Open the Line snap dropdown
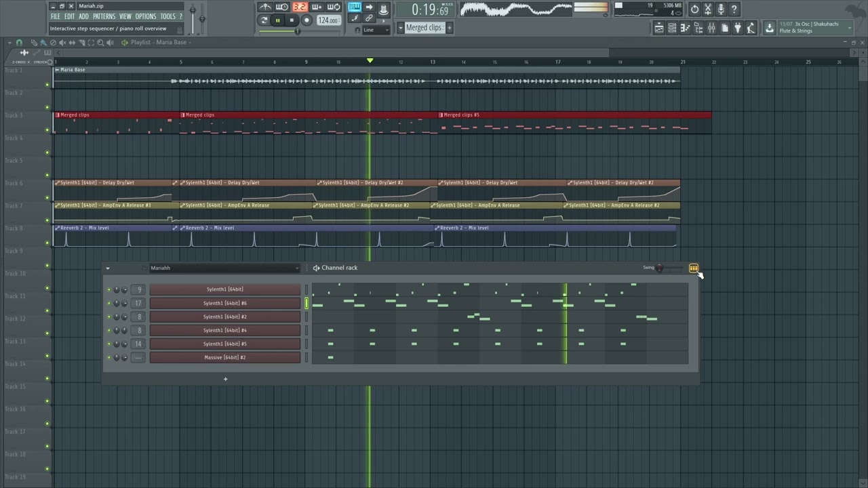868x488 pixels. (x=376, y=30)
